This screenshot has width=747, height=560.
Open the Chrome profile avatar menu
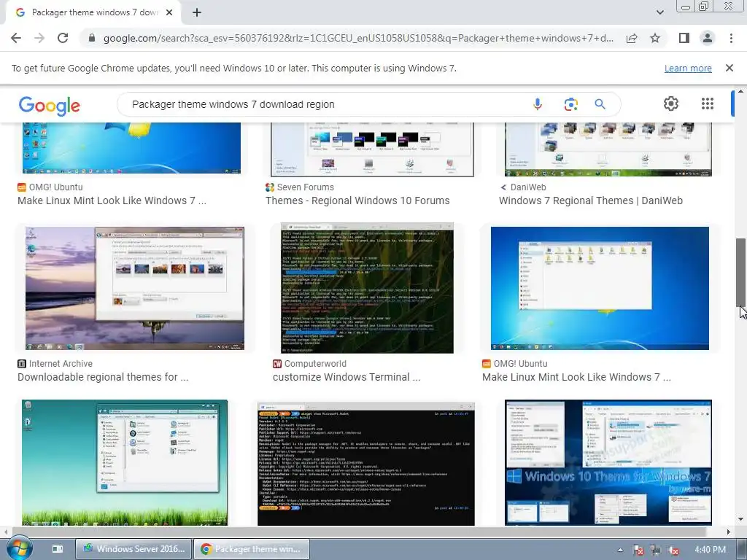click(708, 38)
